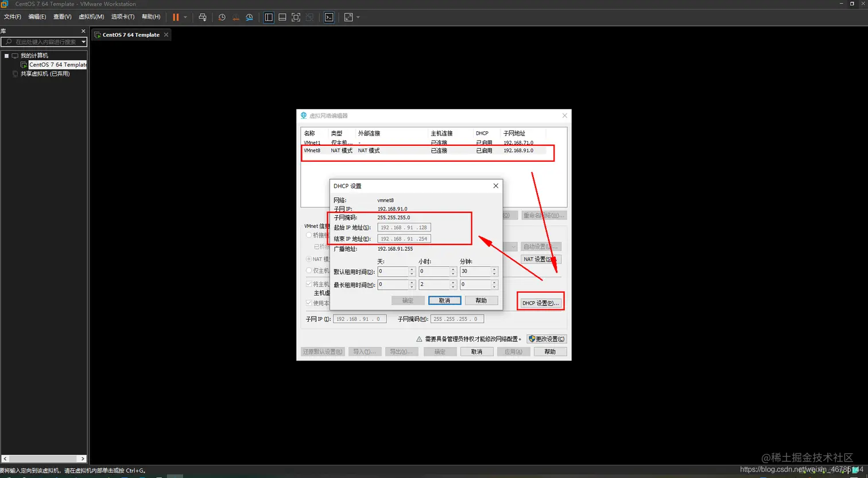
Task: Close the CentOS 7 64 Template tab
Action: pyautogui.click(x=166, y=35)
